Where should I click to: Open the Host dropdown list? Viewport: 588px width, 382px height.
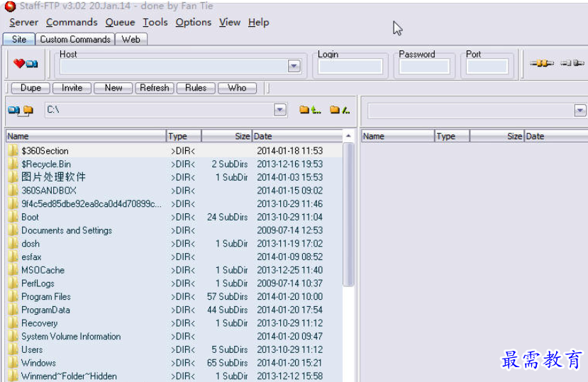294,67
